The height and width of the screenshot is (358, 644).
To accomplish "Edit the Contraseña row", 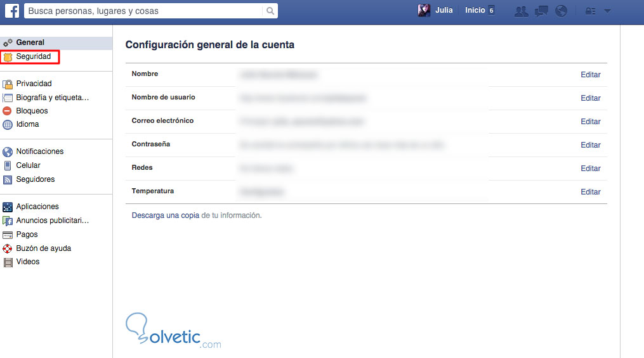I will click(590, 144).
